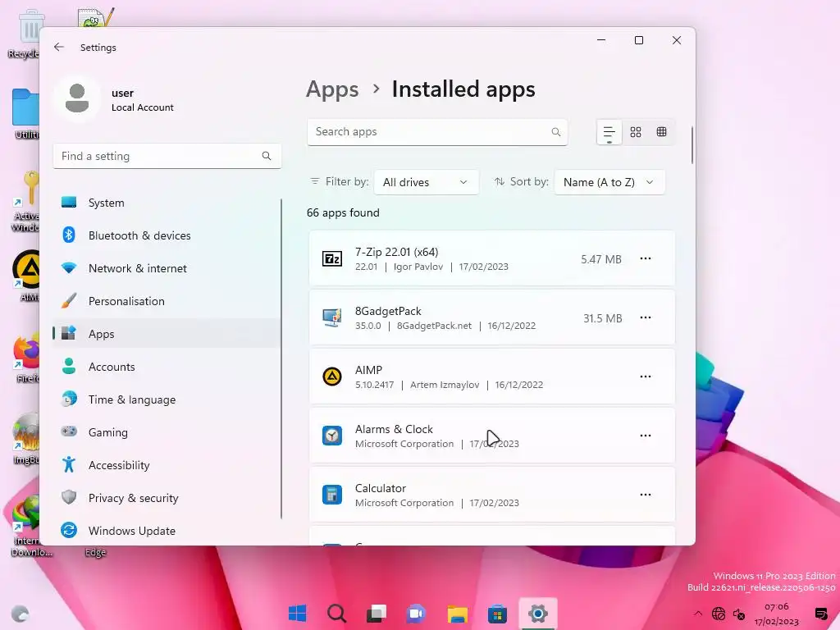Select Apps in the sidebar

click(x=167, y=334)
